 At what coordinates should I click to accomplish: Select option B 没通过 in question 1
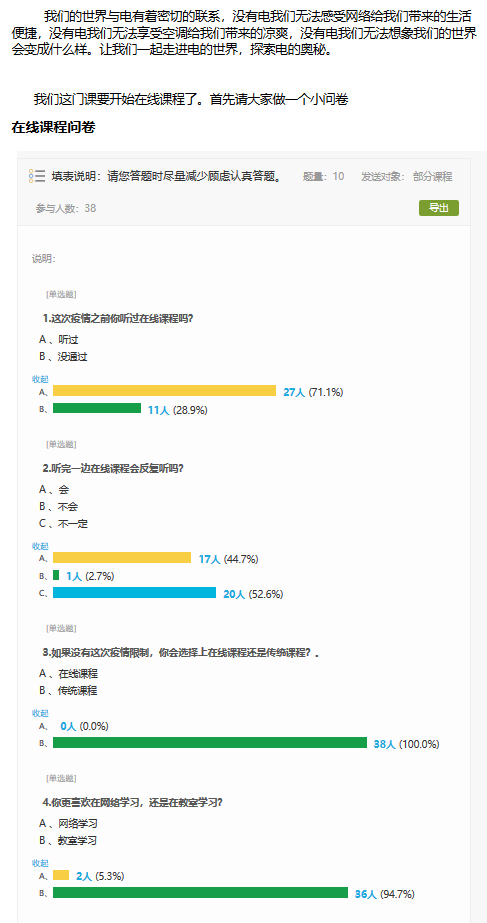(x=64, y=357)
